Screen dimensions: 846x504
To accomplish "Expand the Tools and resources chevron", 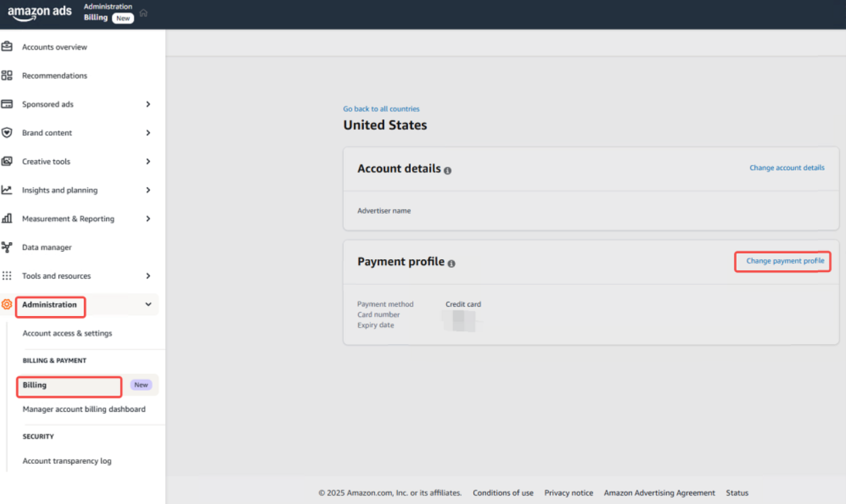I will tap(148, 276).
